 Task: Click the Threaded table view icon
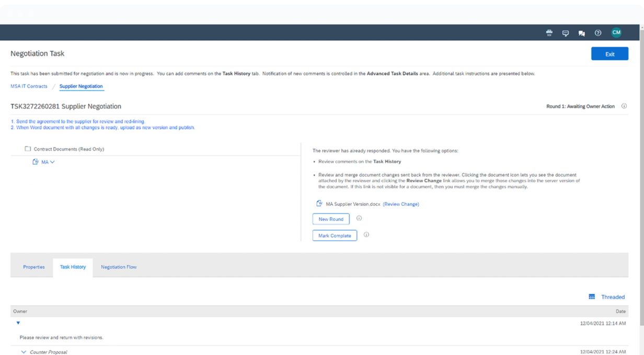pyautogui.click(x=592, y=297)
